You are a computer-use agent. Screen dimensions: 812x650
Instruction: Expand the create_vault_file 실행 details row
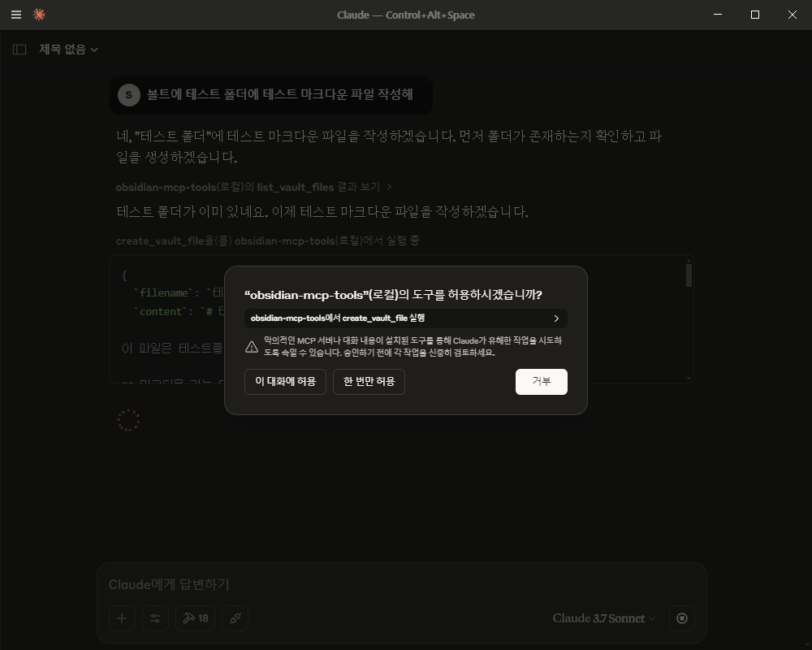tap(405, 318)
